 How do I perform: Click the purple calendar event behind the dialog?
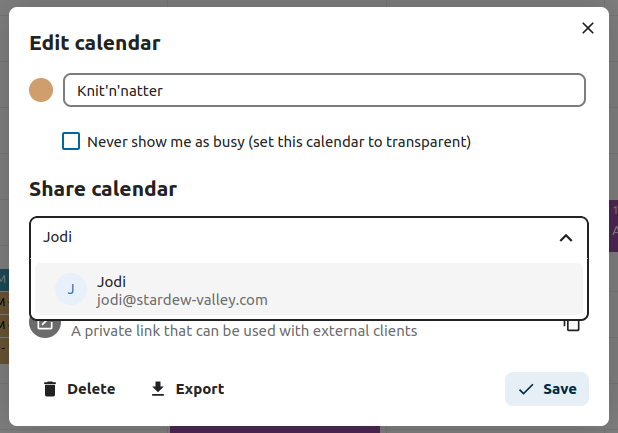click(612, 222)
